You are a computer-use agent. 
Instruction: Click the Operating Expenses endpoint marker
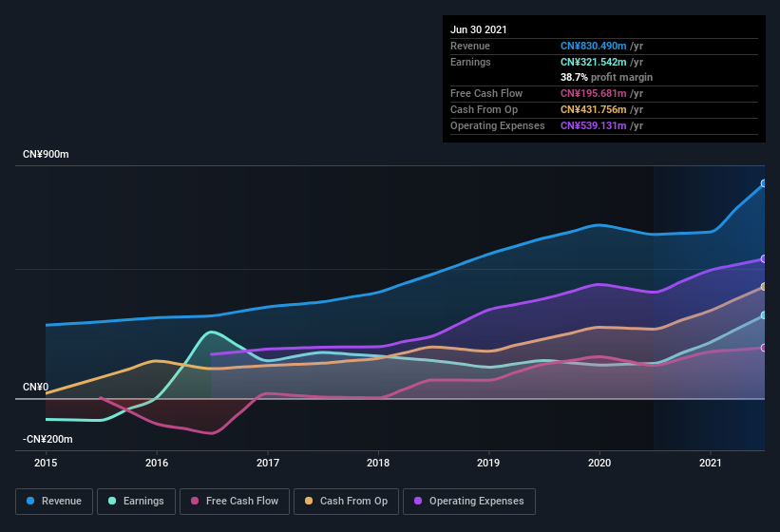[x=764, y=258]
